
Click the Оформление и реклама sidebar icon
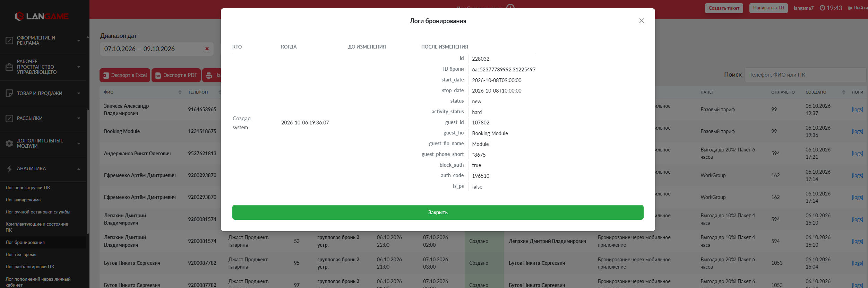pos(9,41)
